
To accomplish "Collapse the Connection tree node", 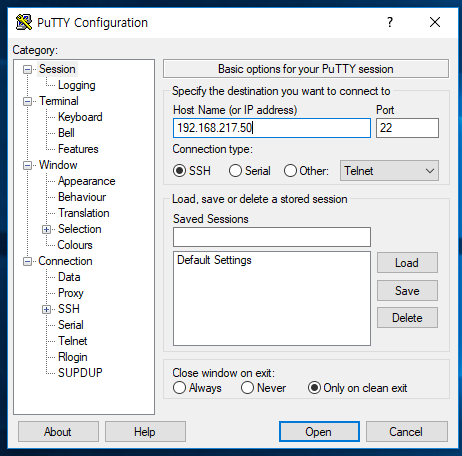I will tap(27, 261).
